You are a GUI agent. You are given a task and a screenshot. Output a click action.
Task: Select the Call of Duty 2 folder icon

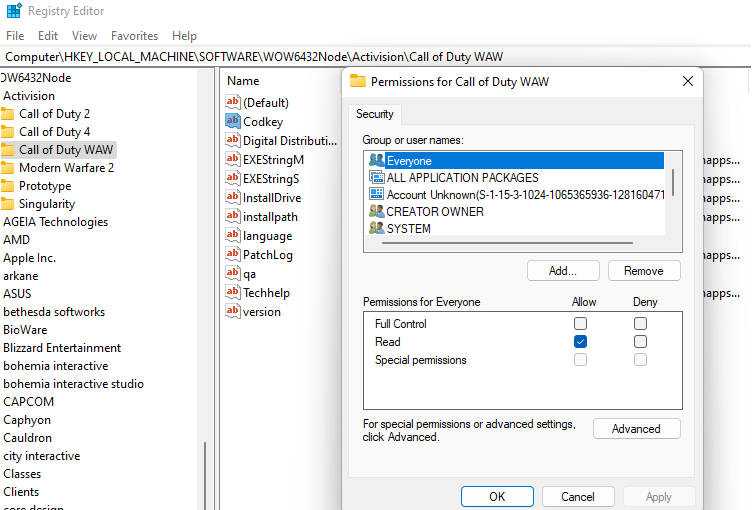7,114
